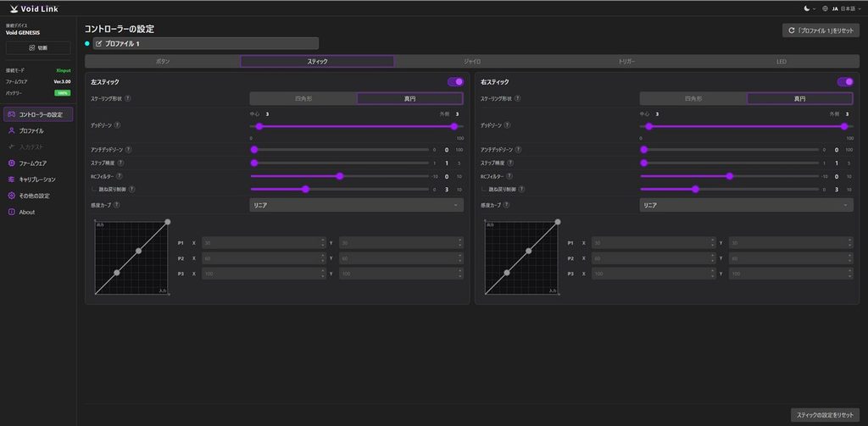Open left stick 感度カーブ リニア dropdown
Image resolution: width=868 pixels, height=426 pixels.
point(357,205)
